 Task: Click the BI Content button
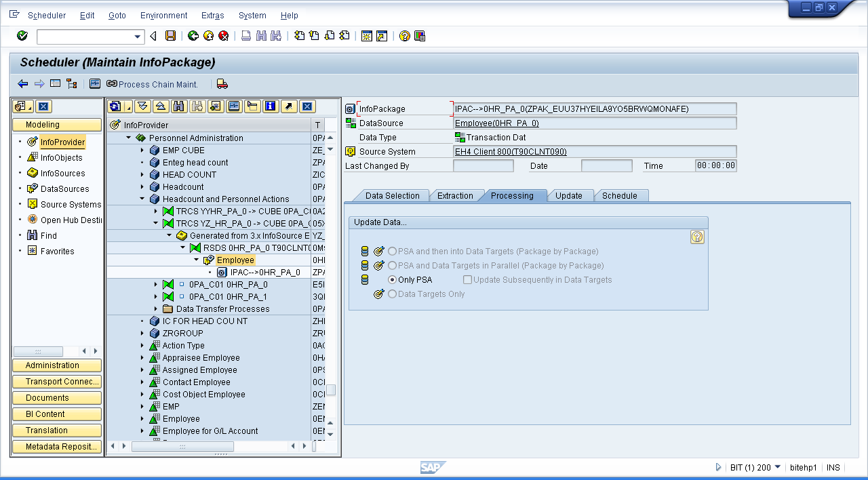[57, 414]
